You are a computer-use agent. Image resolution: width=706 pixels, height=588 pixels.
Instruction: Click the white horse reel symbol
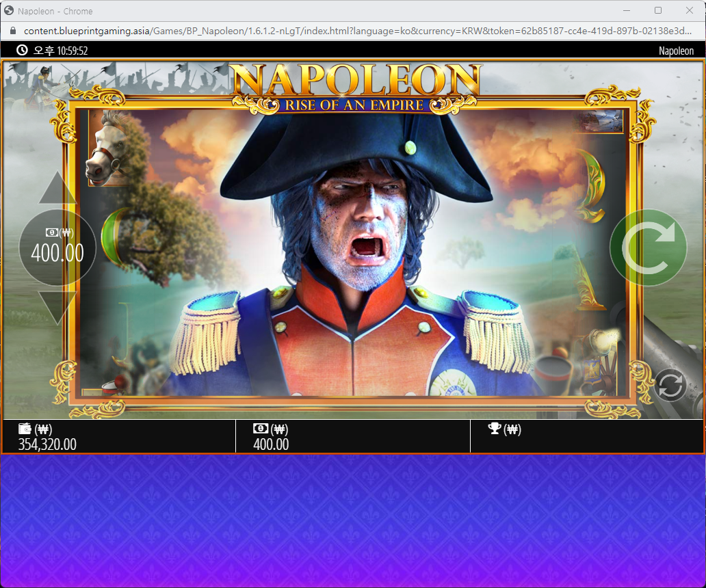coord(108,148)
